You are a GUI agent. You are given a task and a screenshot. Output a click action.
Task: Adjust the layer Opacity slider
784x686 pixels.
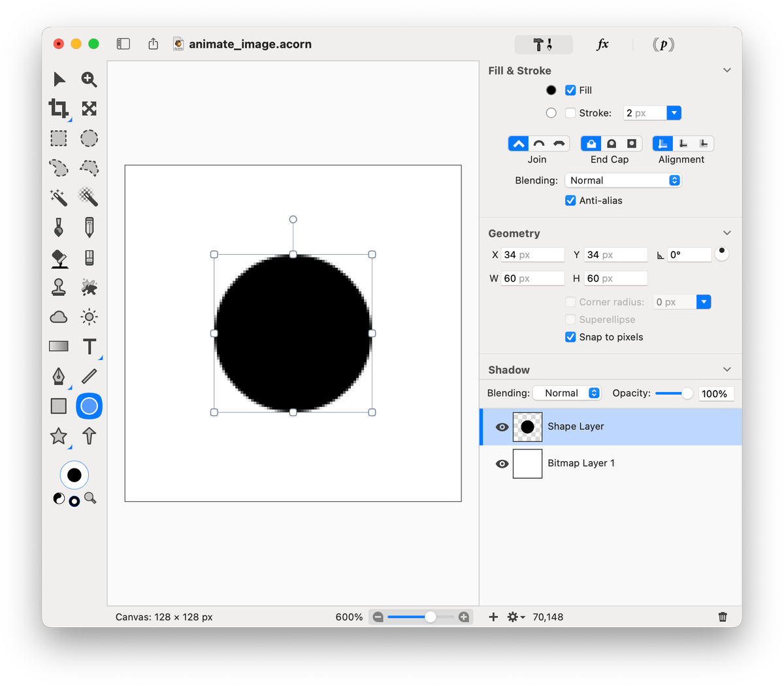pos(687,393)
